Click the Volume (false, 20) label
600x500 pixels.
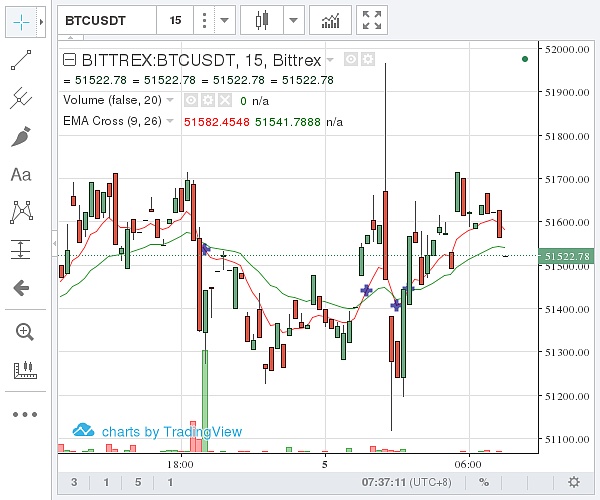[x=112, y=100]
